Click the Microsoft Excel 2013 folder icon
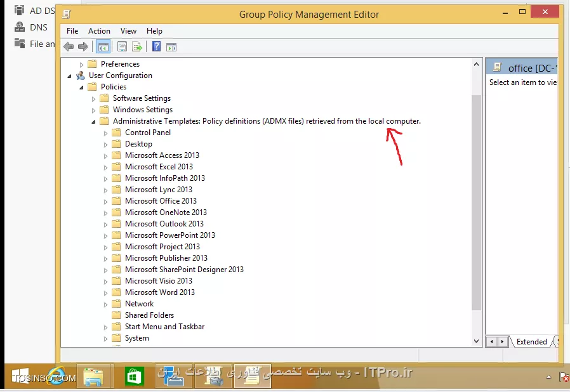 116,167
